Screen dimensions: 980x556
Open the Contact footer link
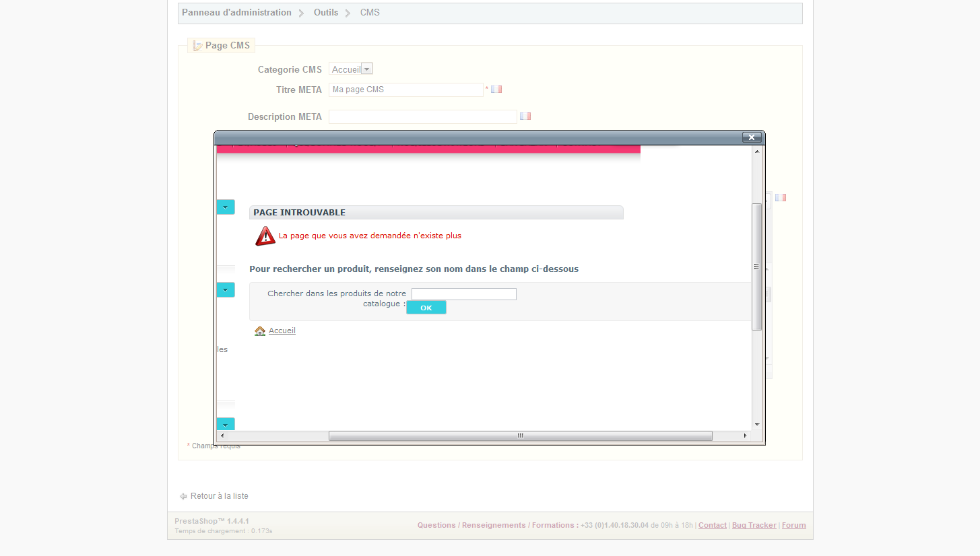click(x=713, y=525)
